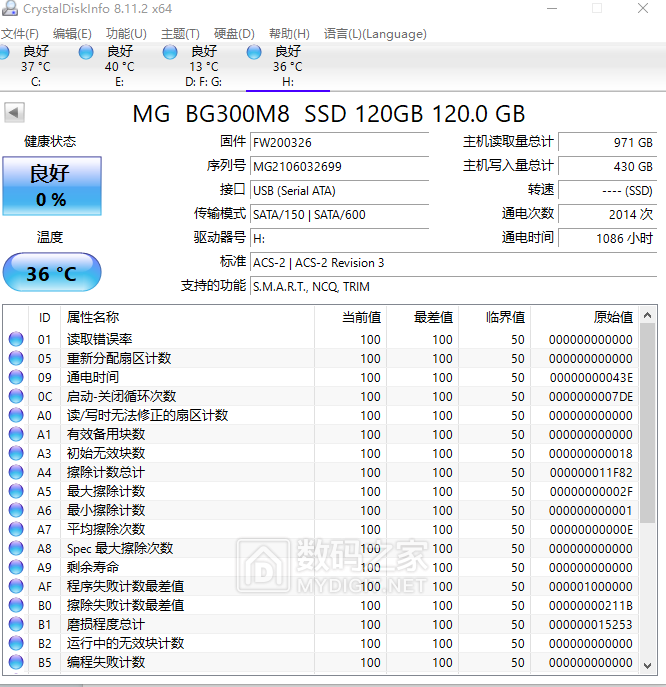Click status orb for attribute A3 初始无效块数
This screenshot has width=666, height=687.
coord(16,453)
